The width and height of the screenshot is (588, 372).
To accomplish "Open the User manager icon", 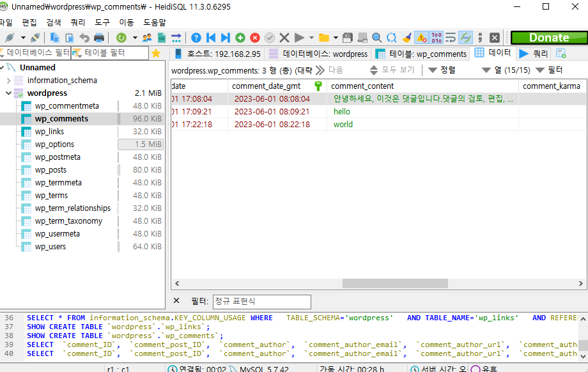I will (x=147, y=38).
